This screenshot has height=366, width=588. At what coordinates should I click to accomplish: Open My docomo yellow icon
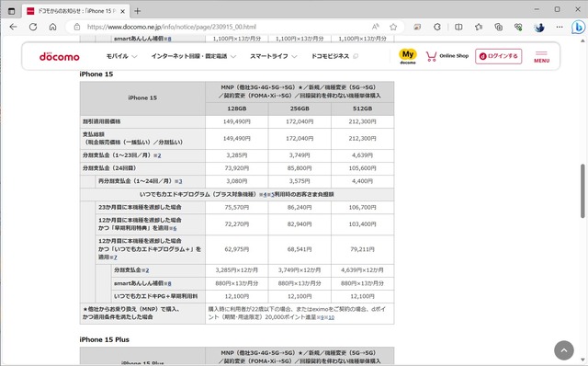click(408, 56)
